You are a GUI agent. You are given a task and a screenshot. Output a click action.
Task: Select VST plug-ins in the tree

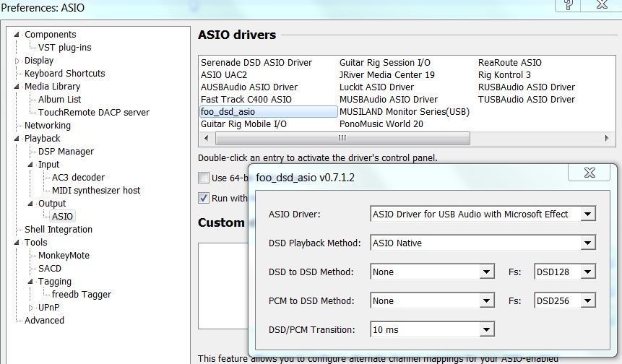click(65, 48)
